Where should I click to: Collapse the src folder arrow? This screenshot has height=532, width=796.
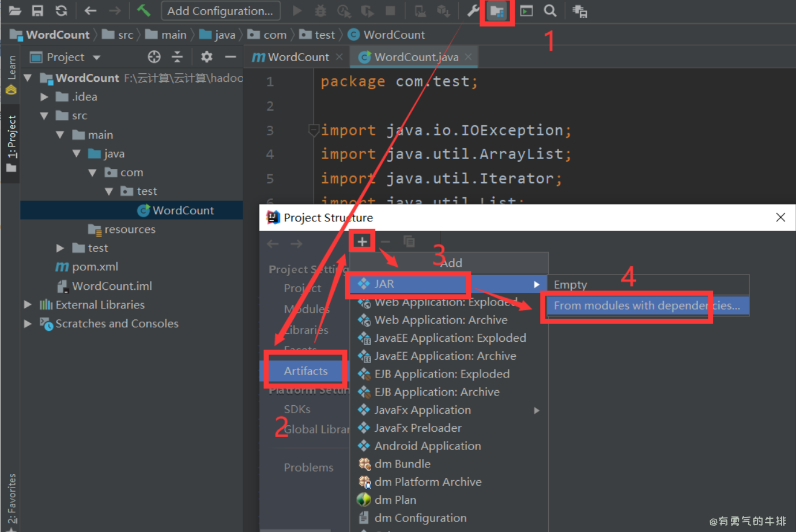(x=44, y=116)
